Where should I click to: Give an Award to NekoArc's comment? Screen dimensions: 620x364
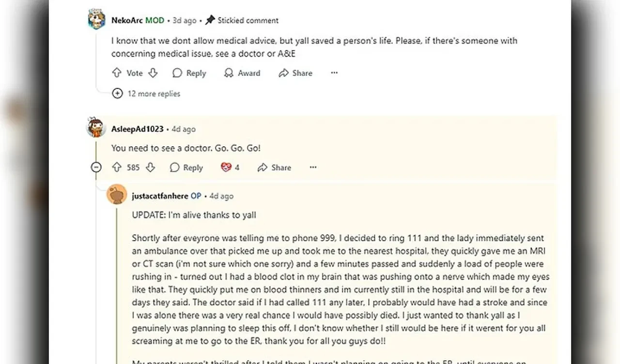242,73
